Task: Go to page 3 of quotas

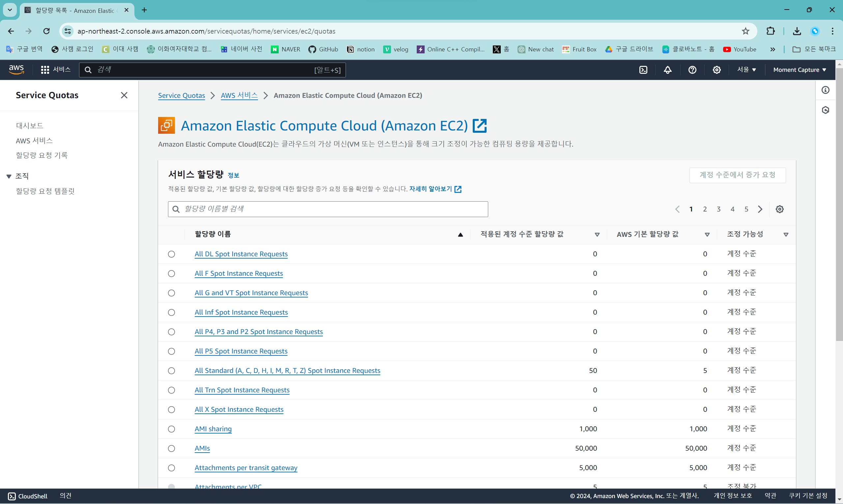Action: coord(718,209)
